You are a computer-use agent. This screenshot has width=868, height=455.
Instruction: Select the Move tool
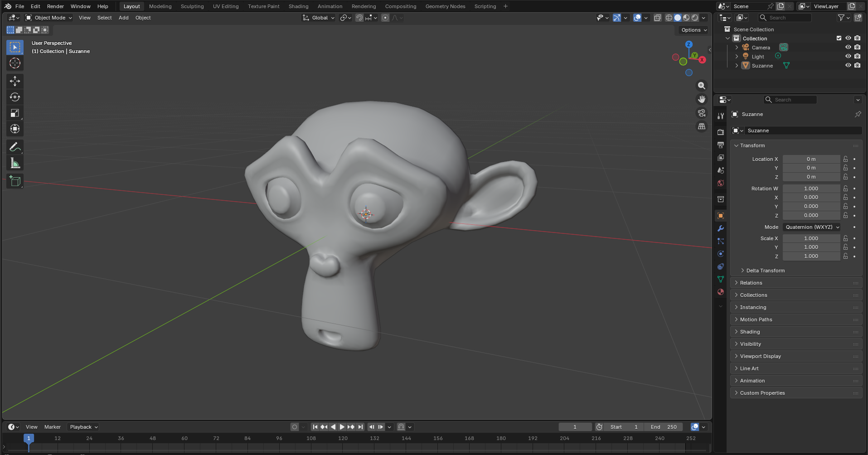(x=15, y=81)
